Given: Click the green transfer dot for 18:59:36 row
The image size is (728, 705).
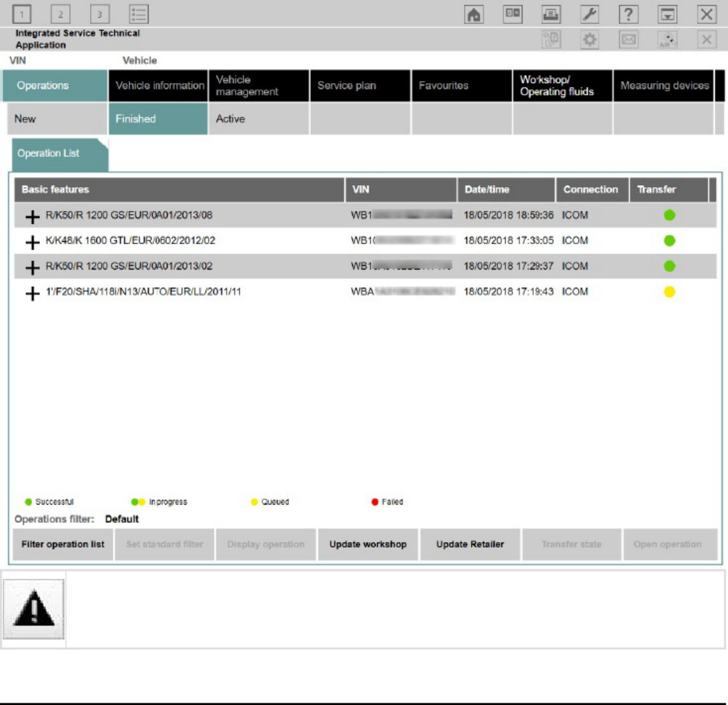Looking at the screenshot, I should click(x=670, y=215).
